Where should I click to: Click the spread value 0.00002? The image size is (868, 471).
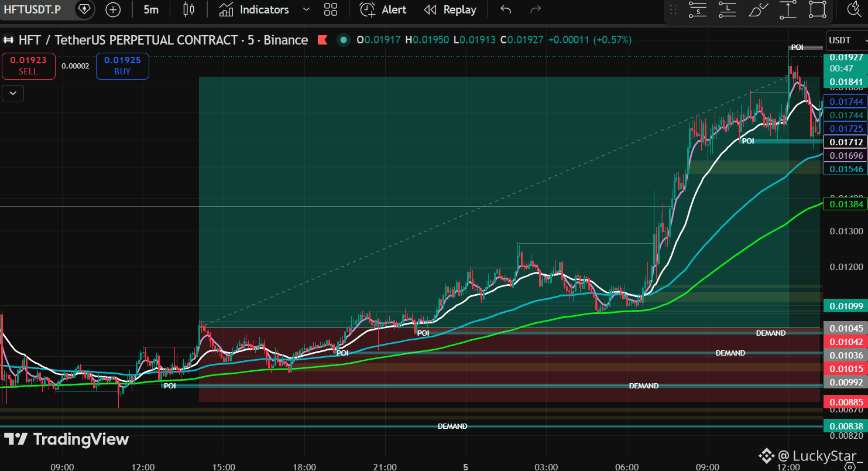76,66
